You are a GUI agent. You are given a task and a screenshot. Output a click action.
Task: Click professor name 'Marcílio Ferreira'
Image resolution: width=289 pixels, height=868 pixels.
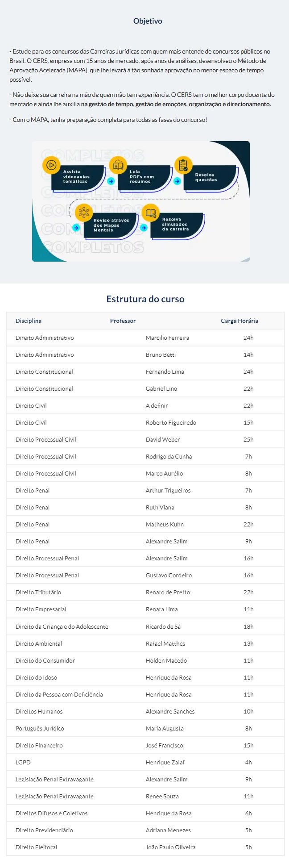pyautogui.click(x=167, y=338)
